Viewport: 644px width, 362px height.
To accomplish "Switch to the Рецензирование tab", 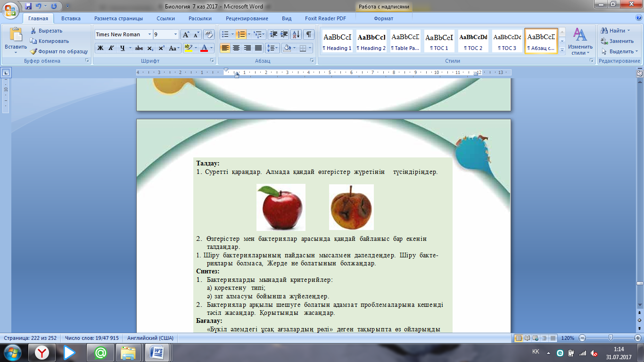I will (x=247, y=18).
